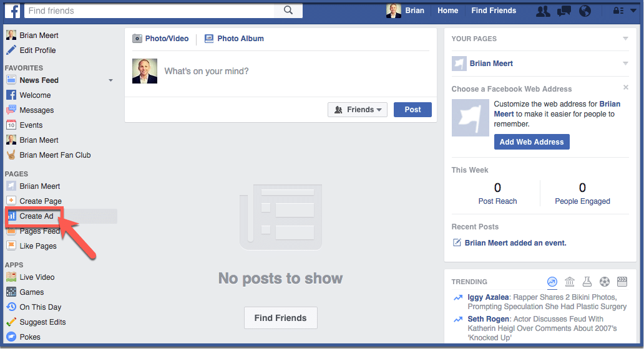Click composer profile photo thumbnail
Image resolution: width=644 pixels, height=349 pixels.
click(x=145, y=71)
